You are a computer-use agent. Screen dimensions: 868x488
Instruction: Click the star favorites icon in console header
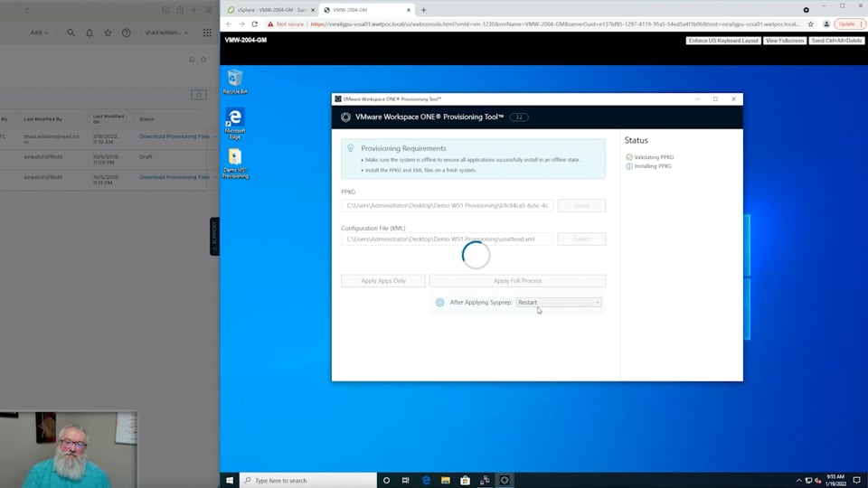point(108,33)
